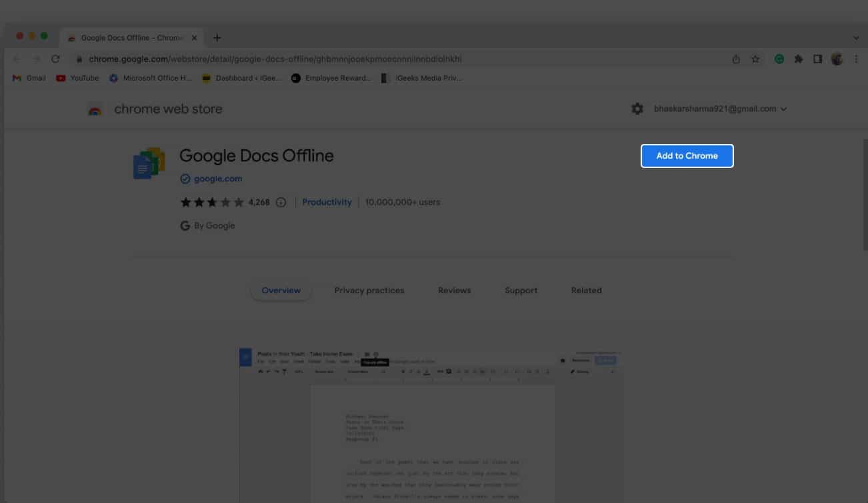
Task: Select the Overview tab
Action: (281, 290)
